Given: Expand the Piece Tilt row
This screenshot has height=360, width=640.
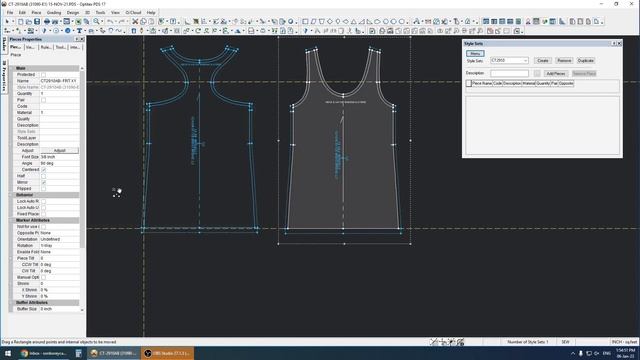Looking at the screenshot, I should point(11,258).
